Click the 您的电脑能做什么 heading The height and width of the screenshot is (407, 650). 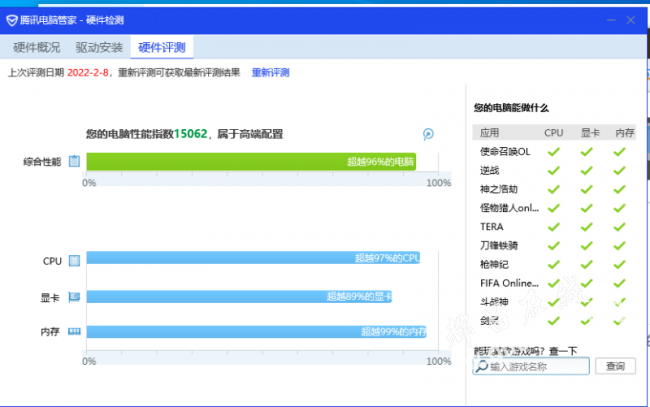coord(511,108)
